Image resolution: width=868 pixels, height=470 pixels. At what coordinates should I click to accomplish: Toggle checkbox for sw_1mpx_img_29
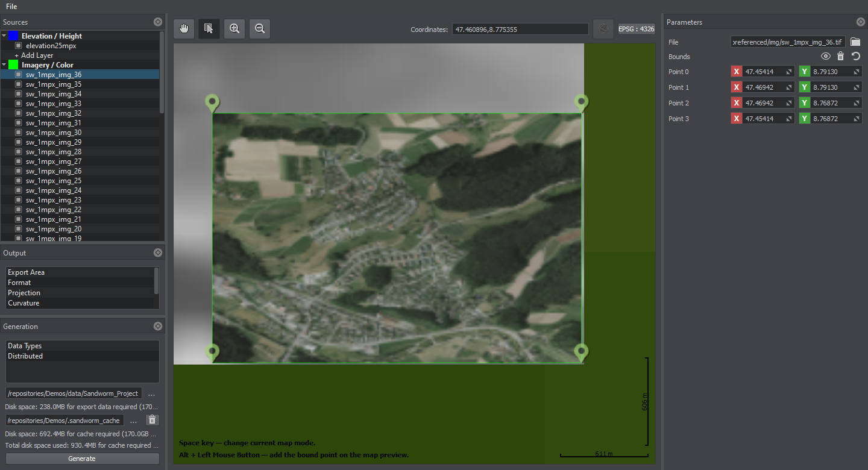[19, 142]
